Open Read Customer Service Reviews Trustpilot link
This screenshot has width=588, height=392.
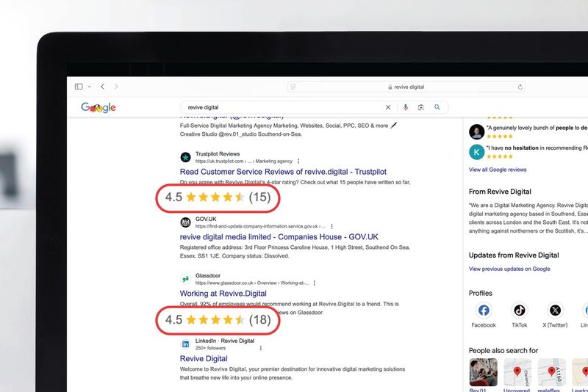[283, 172]
